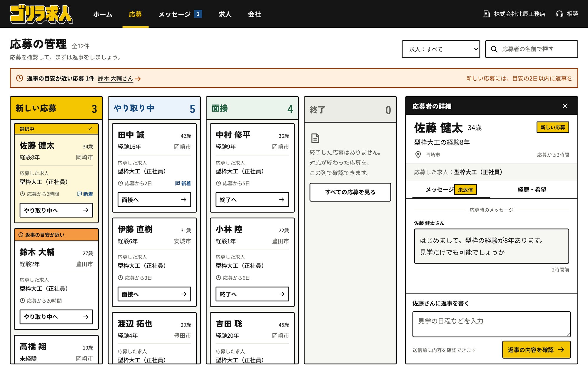Viewport: 588px width, 368px height.
Task: Click すべての応募を見る button
Action: point(350,192)
